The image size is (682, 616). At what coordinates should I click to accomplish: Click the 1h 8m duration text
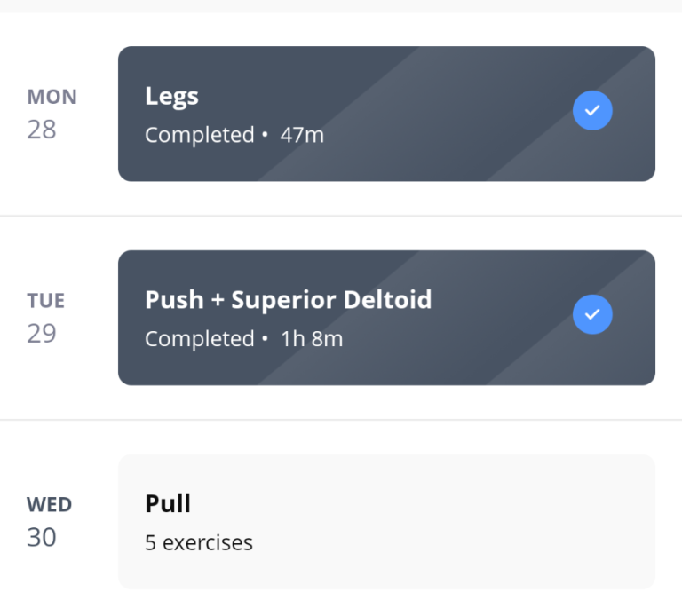[312, 339]
